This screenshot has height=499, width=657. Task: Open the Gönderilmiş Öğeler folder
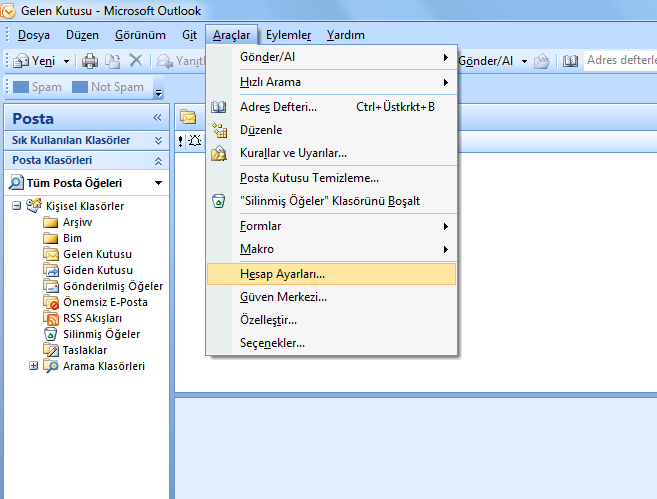(103, 286)
